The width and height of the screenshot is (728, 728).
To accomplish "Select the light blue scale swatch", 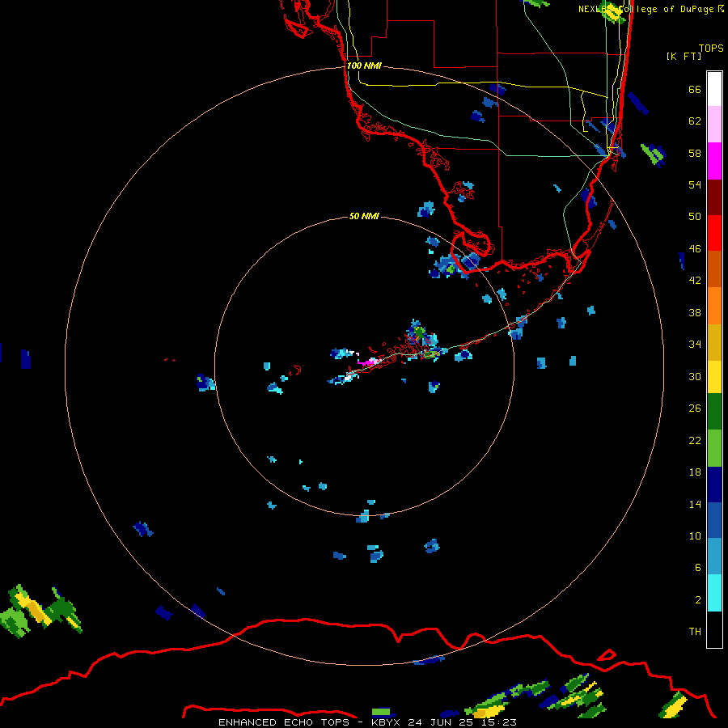I will pyautogui.click(x=714, y=557).
